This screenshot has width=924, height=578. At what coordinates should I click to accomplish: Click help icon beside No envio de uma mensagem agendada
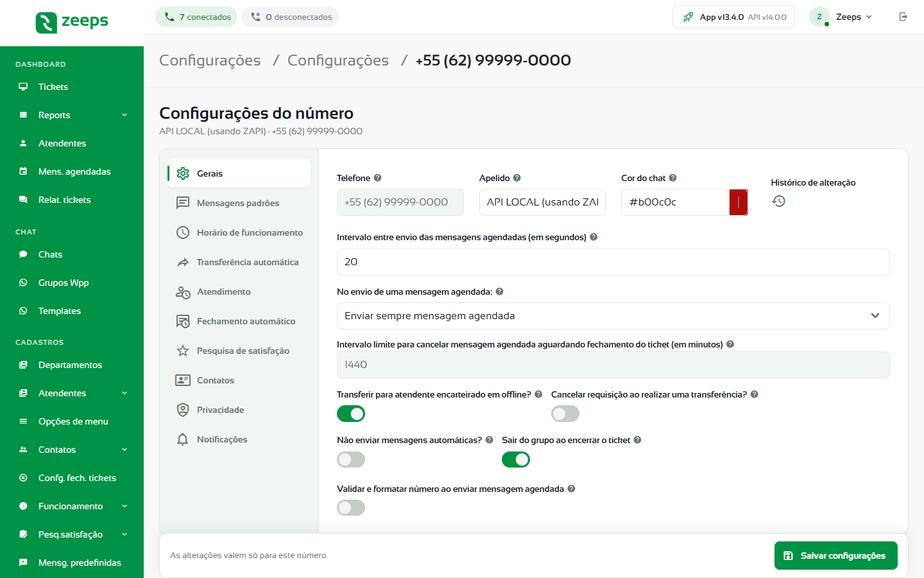tap(499, 292)
